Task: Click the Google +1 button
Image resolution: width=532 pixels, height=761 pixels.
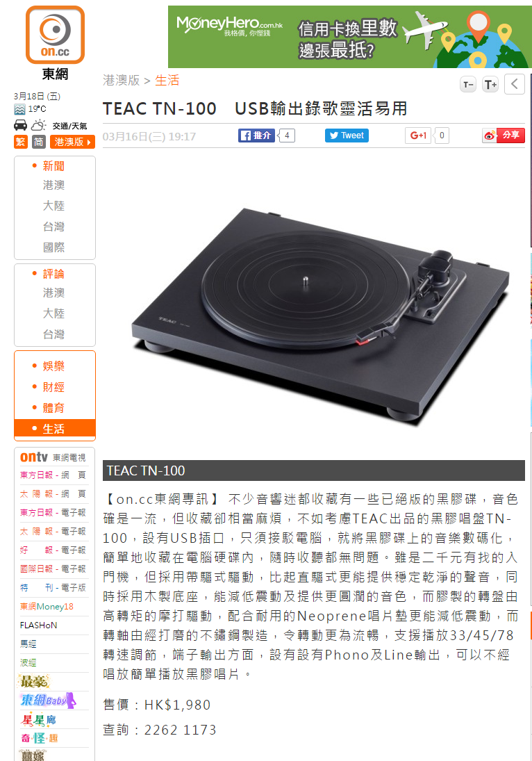Action: pos(418,136)
